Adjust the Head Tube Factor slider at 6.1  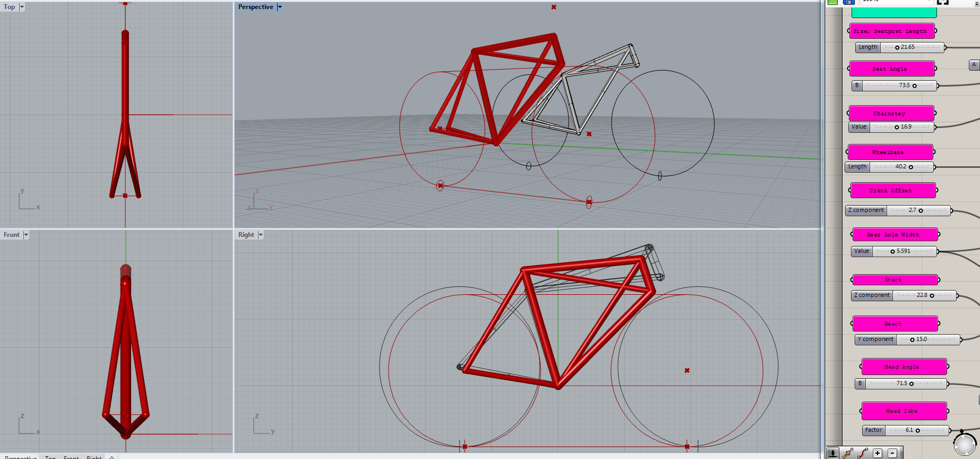click(917, 430)
